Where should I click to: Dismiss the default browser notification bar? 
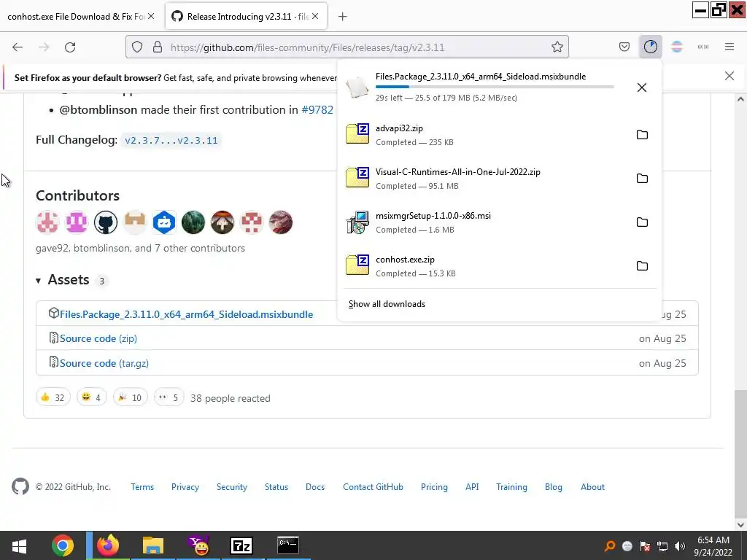pos(729,76)
